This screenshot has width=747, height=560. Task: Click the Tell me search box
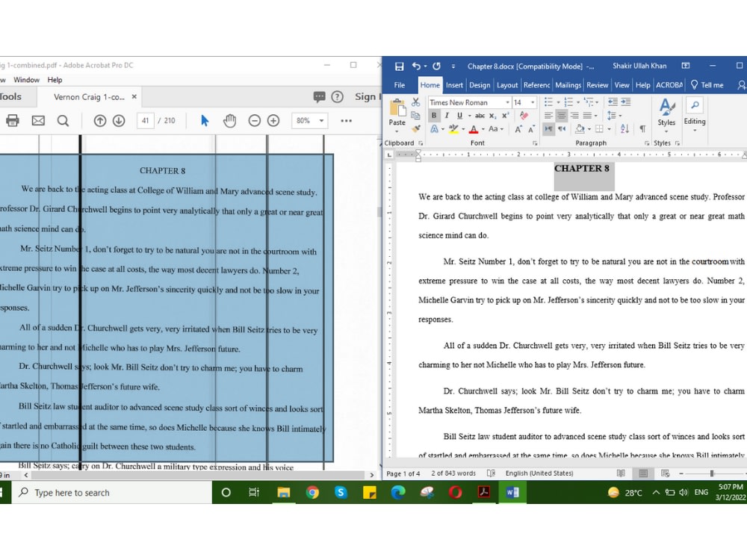click(707, 85)
